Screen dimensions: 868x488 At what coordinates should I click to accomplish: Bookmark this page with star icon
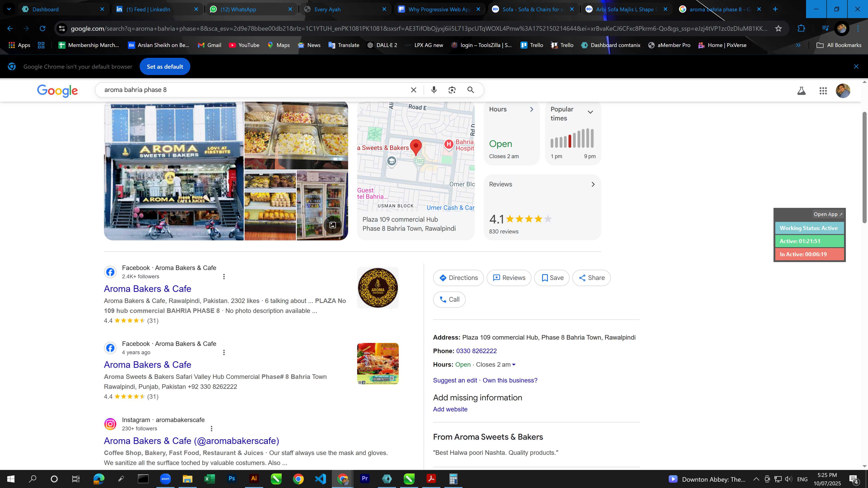pos(778,28)
